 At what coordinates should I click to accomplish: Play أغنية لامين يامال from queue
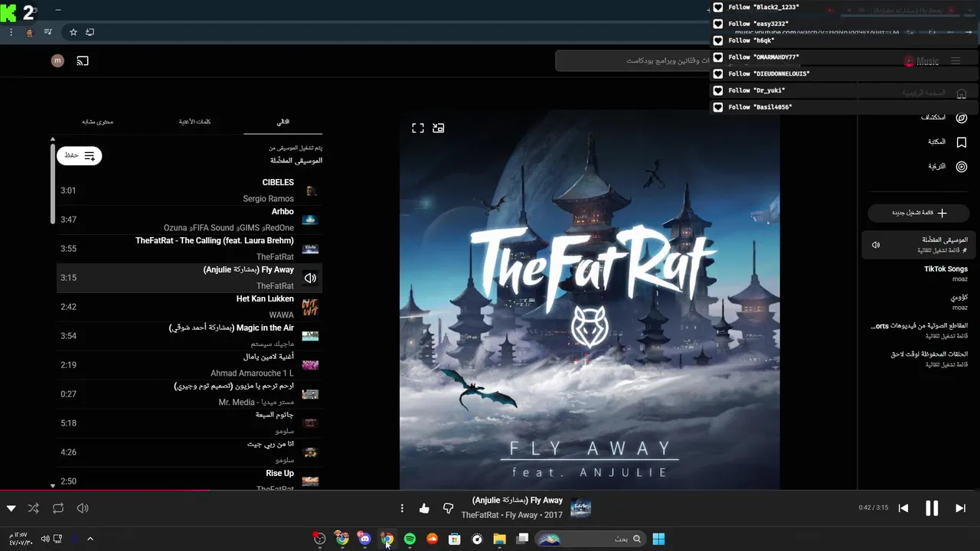(189, 365)
